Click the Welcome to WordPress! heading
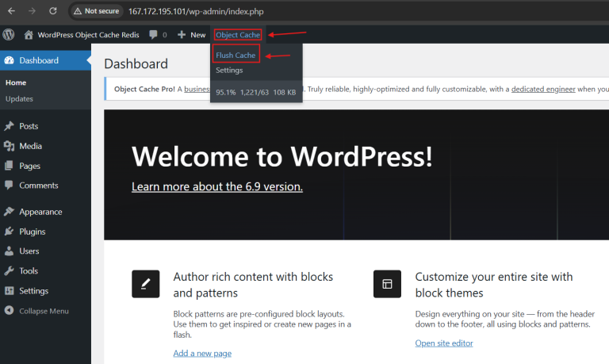Image resolution: width=609 pixels, height=364 pixels. [x=282, y=156]
